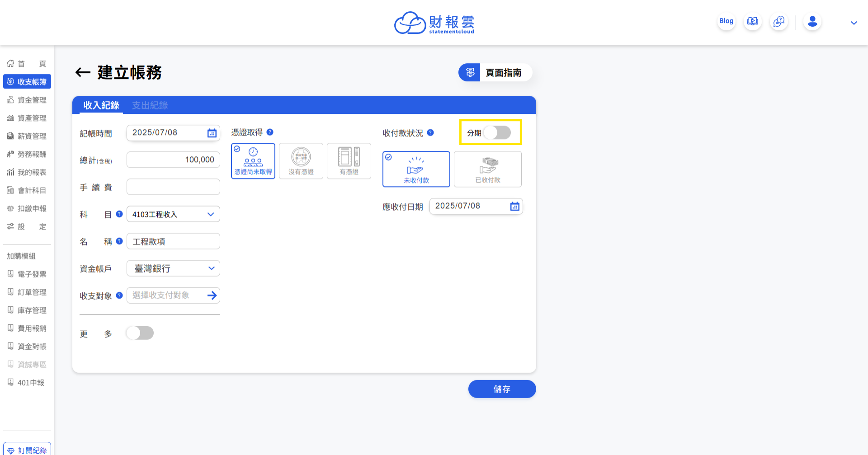
Task: Switch to the 支出紀錄 tab
Action: click(150, 105)
